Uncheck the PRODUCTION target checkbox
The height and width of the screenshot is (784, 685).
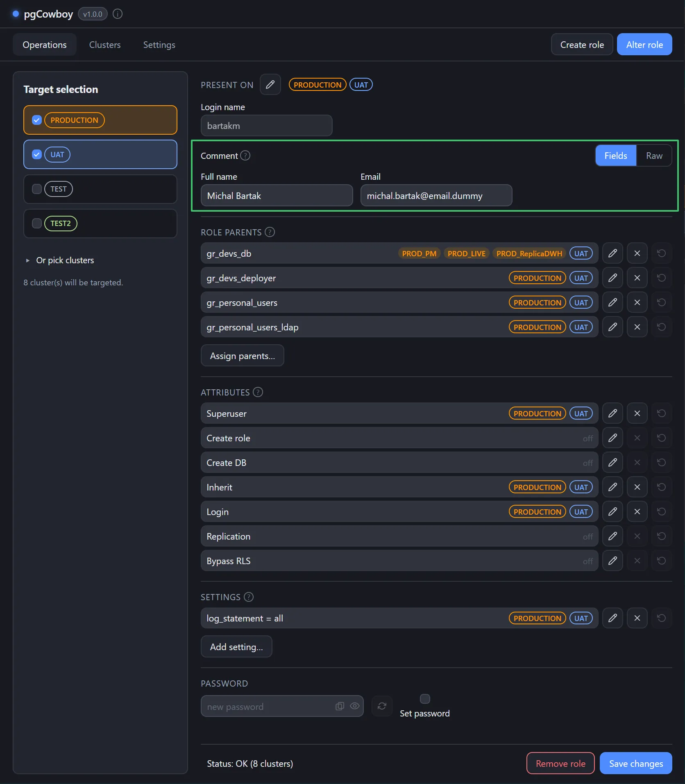[x=37, y=120]
